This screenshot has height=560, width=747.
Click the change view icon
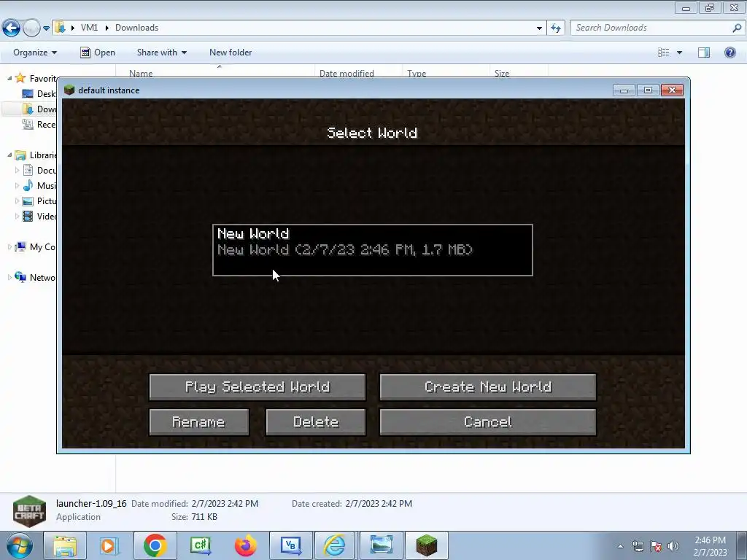point(664,52)
